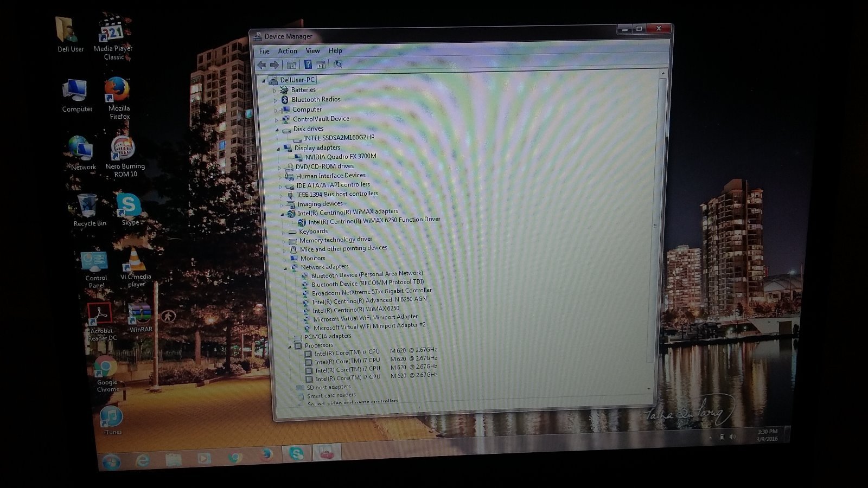The width and height of the screenshot is (868, 488).
Task: Open the File menu
Action: 264,51
